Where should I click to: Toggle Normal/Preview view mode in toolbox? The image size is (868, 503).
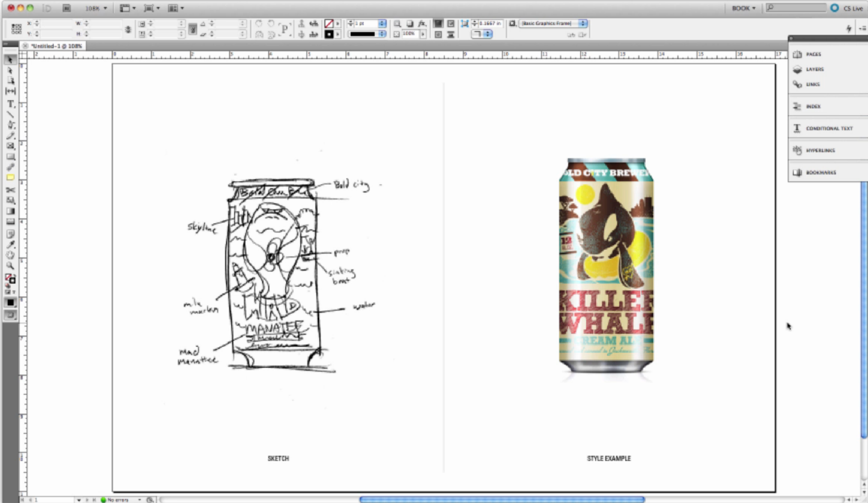(10, 315)
